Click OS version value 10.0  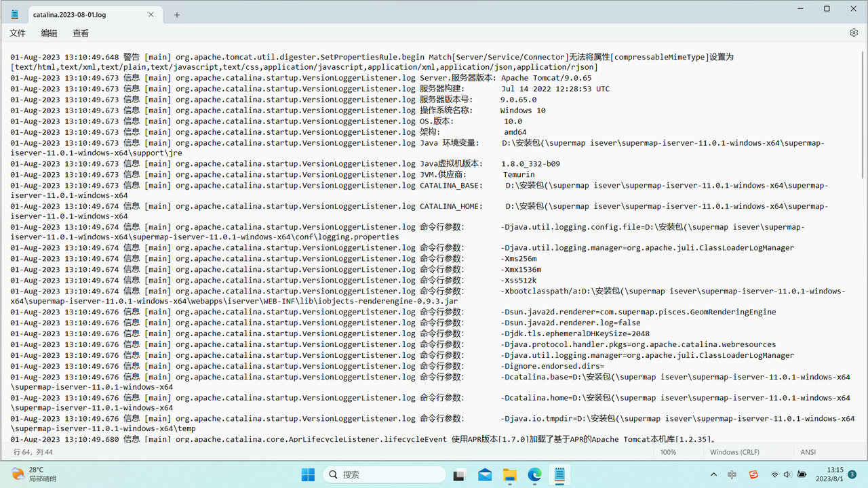pyautogui.click(x=513, y=121)
